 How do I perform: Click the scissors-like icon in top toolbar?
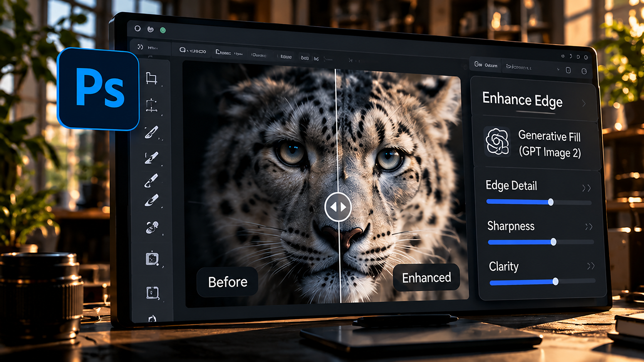(316, 58)
